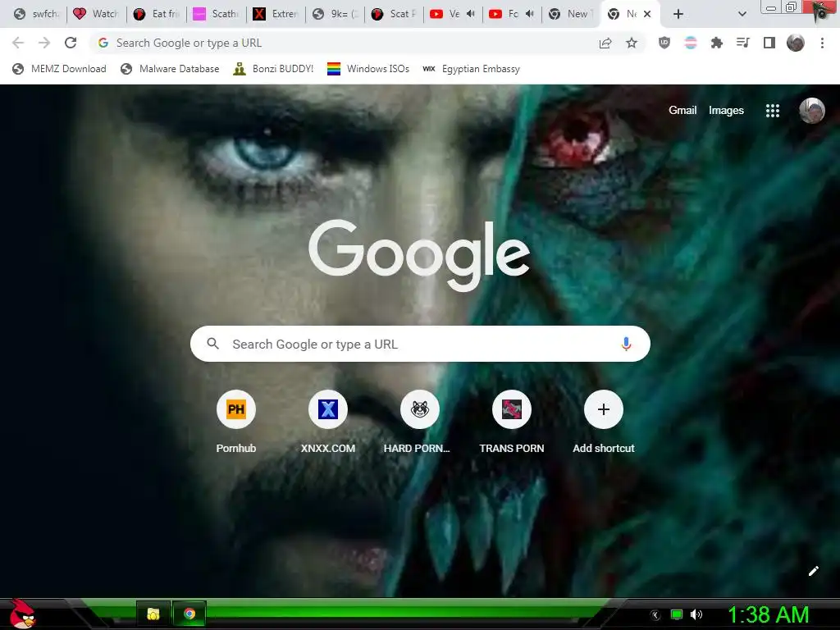The width and height of the screenshot is (840, 630).
Task: Go back with the browser back arrow
Action: tap(18, 43)
